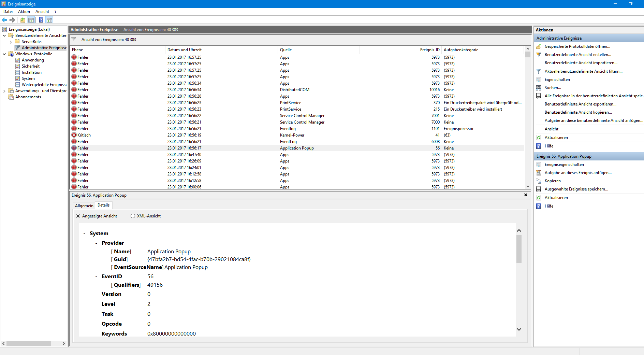Expand the Anwendungs- und Dienstprotokolle node
644x355 pixels.
pyautogui.click(x=4, y=91)
